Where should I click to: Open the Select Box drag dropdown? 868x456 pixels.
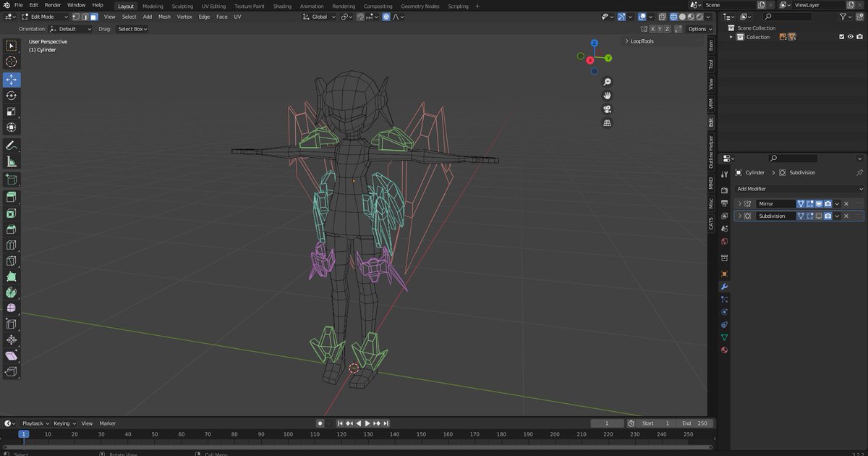click(x=132, y=29)
